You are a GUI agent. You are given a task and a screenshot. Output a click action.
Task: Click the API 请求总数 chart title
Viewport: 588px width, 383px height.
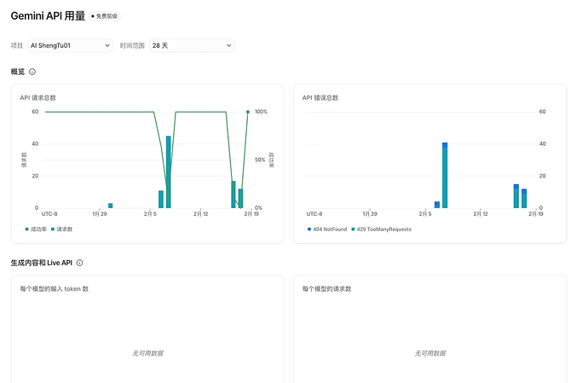[37, 97]
